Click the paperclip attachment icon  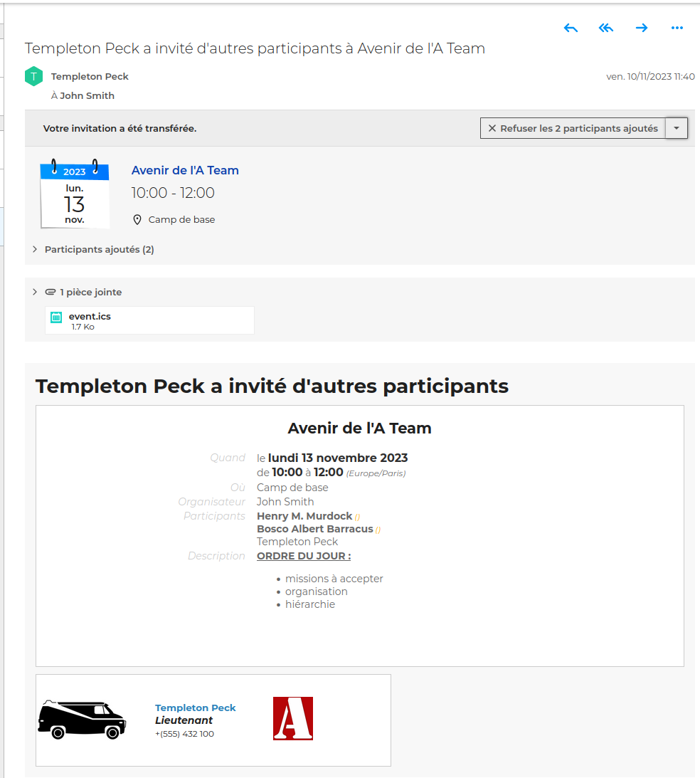tap(50, 292)
